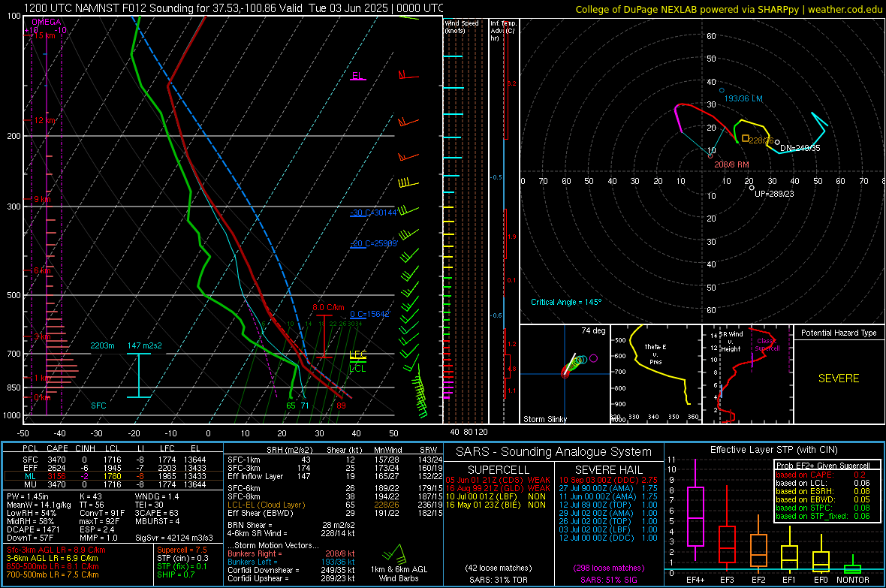
Task: Click the 'UP=289/23' Corfidi marker label
Action: (x=774, y=193)
